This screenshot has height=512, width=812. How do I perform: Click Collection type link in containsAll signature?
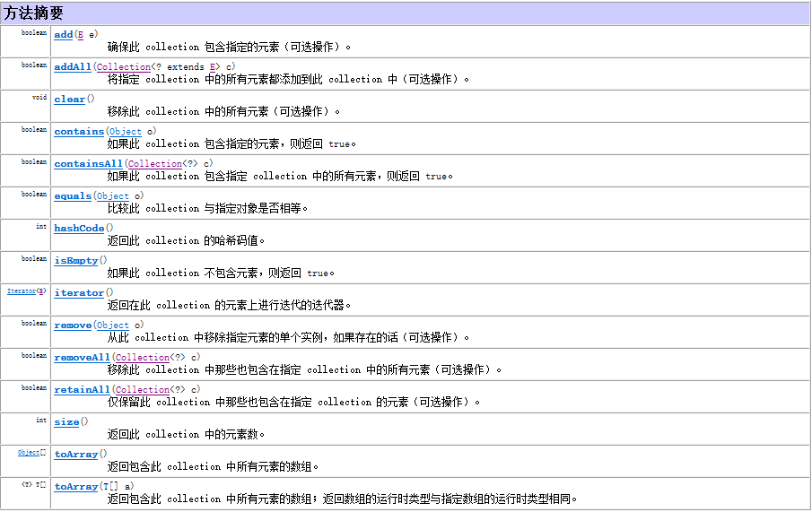155,163
